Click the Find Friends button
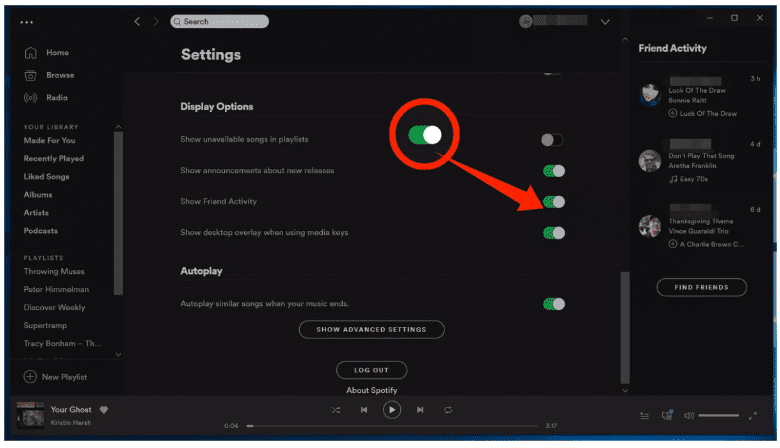780x448 pixels. click(701, 287)
